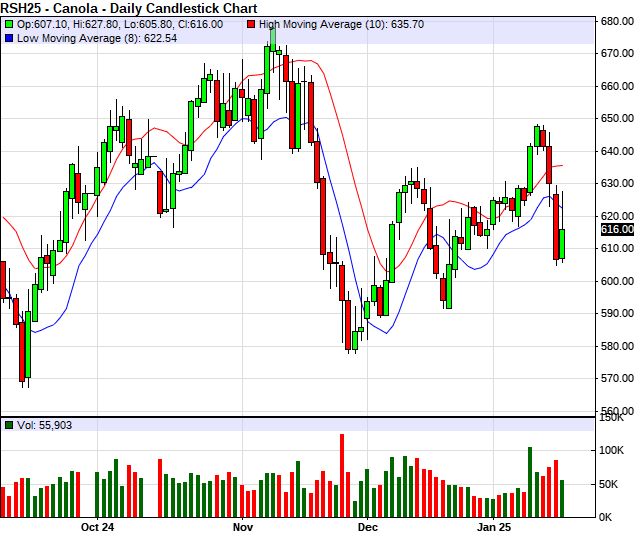Select the Jan 25 date axis label

tap(493, 526)
